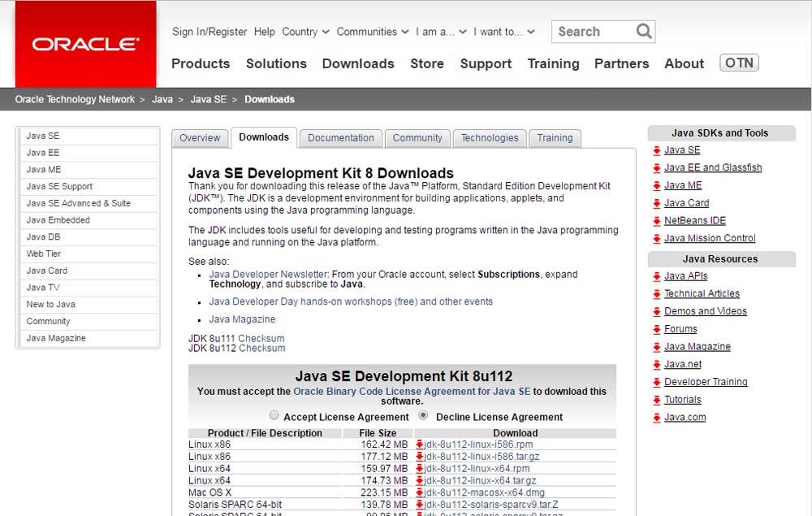Click red arrow icon beside Tutorials
Screen dimensions: 812x516
point(656,400)
